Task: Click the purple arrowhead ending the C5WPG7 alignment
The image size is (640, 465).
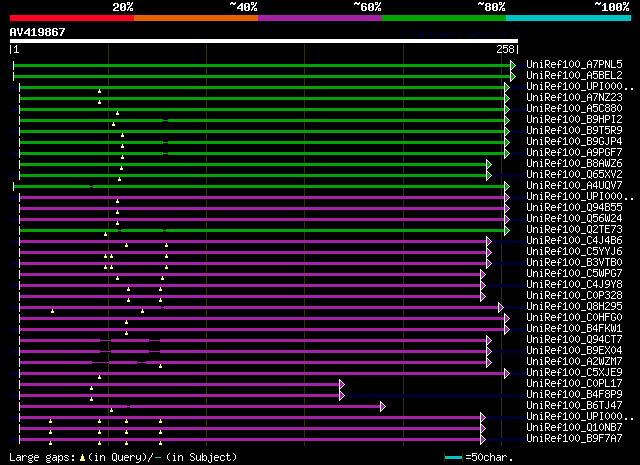Action: [483, 274]
